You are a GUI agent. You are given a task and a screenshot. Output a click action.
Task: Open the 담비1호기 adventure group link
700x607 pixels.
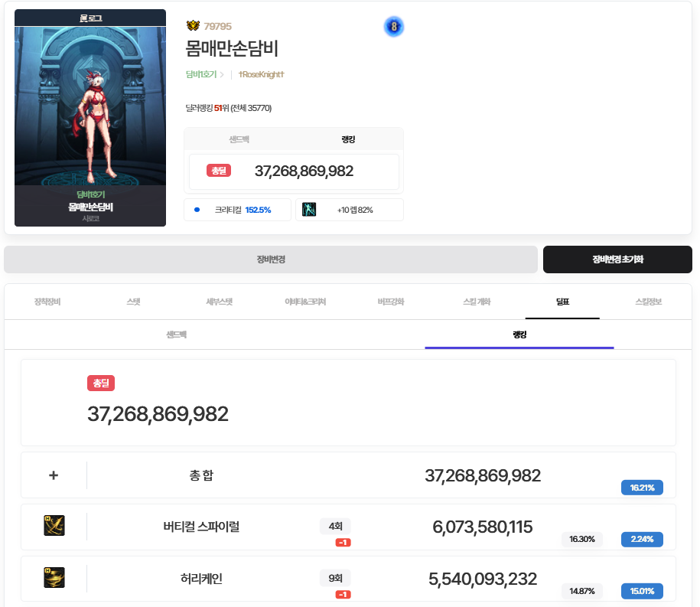pos(202,74)
